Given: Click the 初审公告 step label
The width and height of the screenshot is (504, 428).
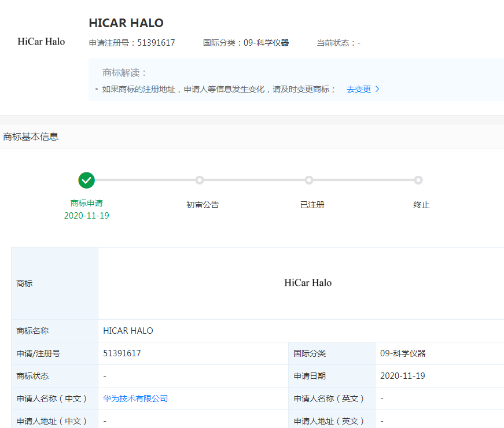Looking at the screenshot, I should click(203, 205).
